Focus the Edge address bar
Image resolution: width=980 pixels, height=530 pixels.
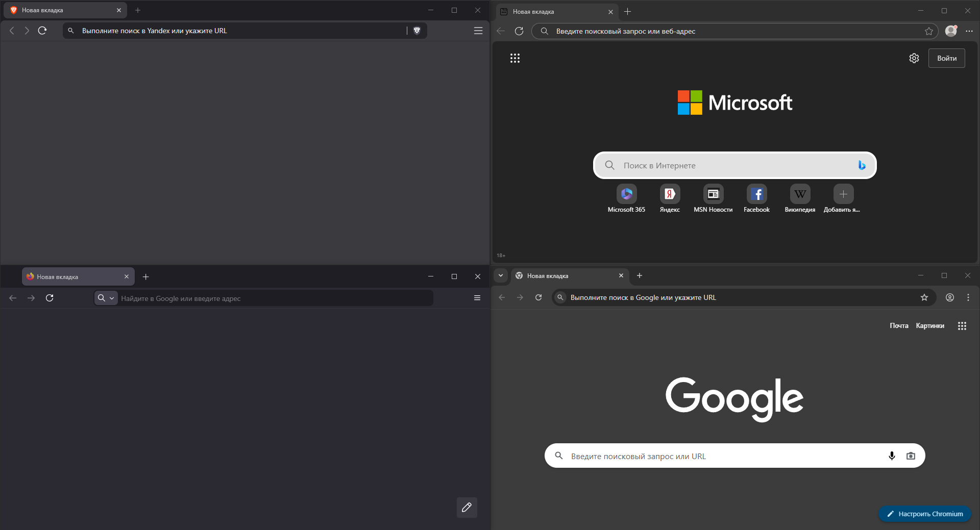coord(735,31)
